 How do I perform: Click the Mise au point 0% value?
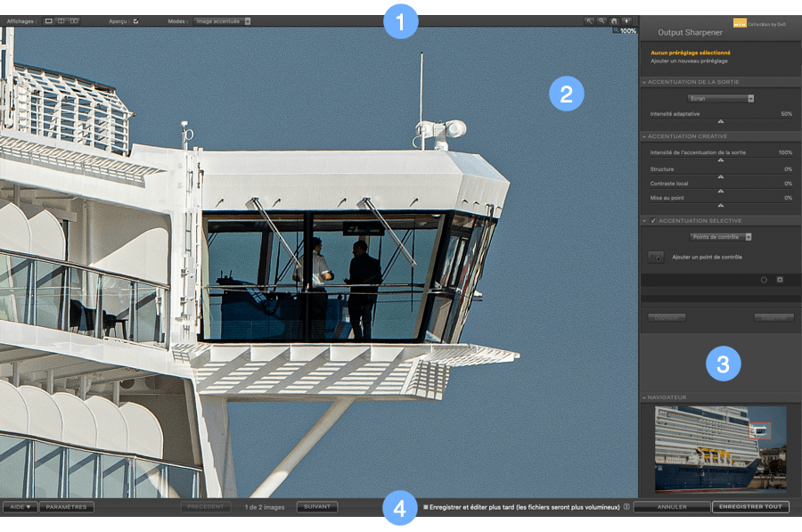tap(788, 198)
